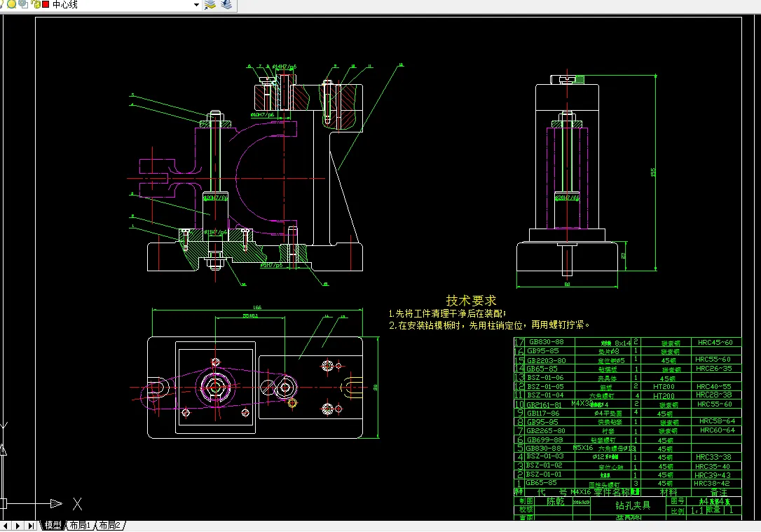Select the HRC45~60 remark cell
Screen dimensions: 761x532
[715, 343]
